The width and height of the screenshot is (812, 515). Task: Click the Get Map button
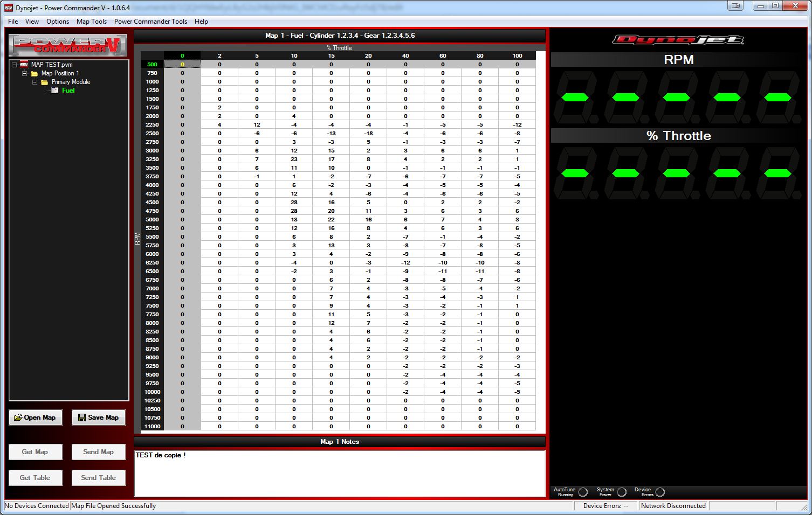pos(36,452)
